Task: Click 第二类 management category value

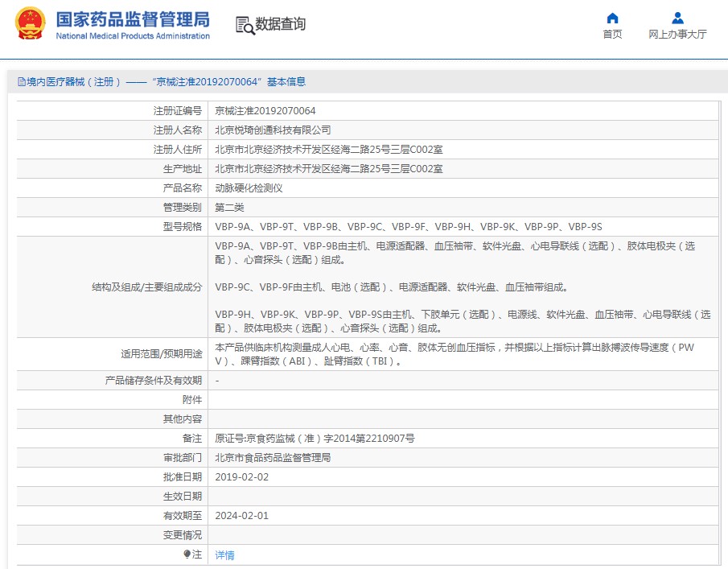Action: pyautogui.click(x=229, y=207)
